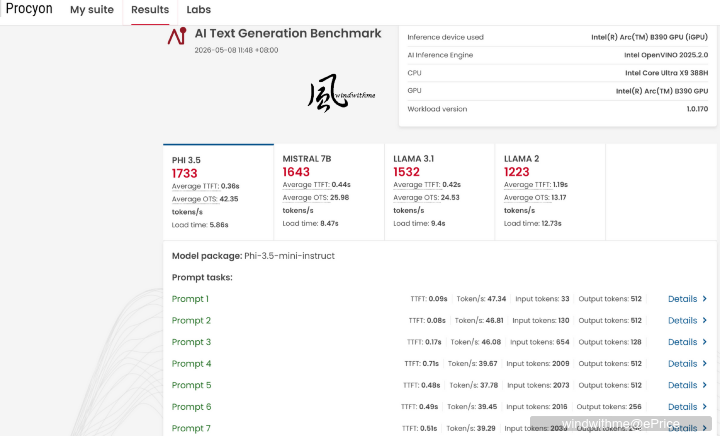Click the AI Text Generation Benchmark icon

pyautogui.click(x=177, y=36)
